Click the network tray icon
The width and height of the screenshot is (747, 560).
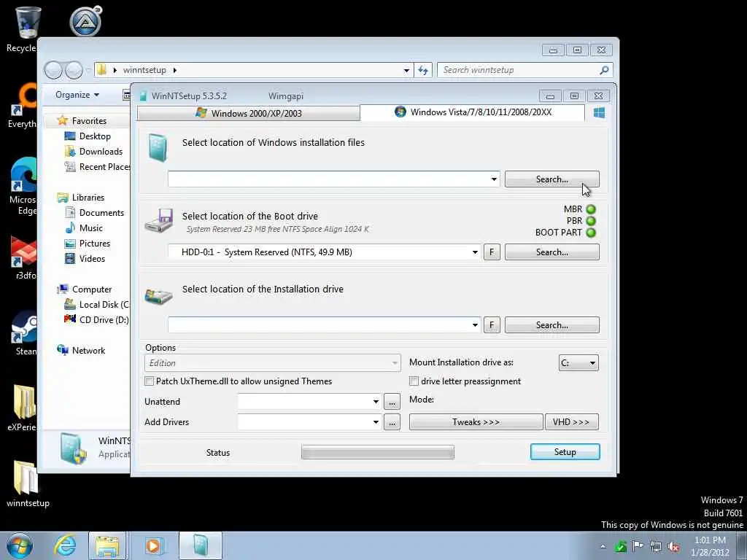click(656, 546)
